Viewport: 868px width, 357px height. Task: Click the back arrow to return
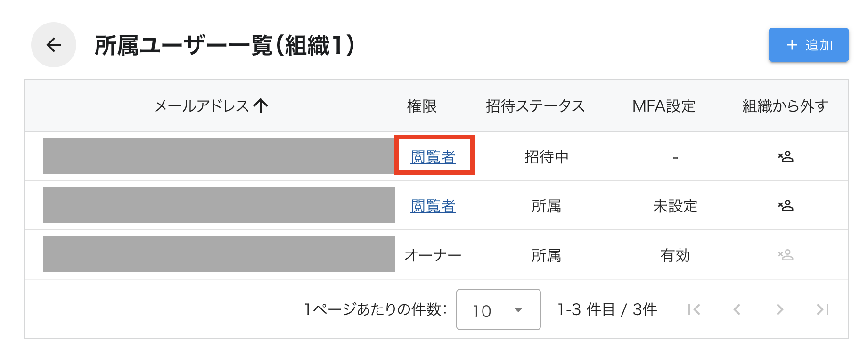point(53,45)
